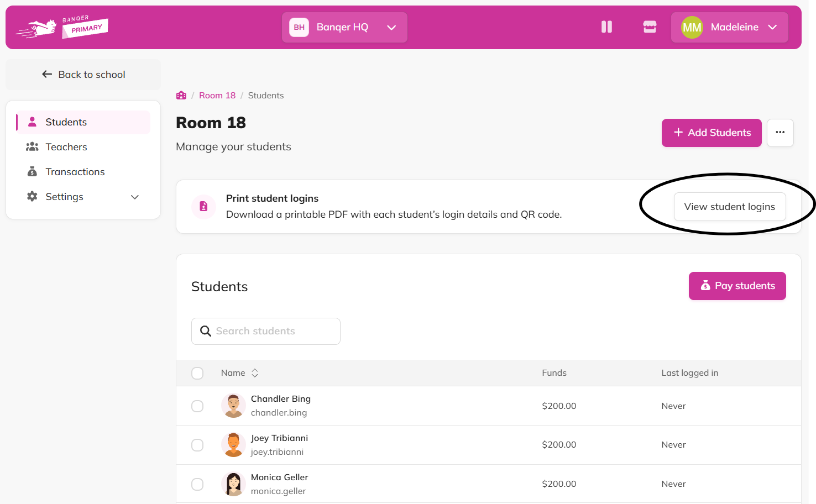Click the print logins document icon
The height and width of the screenshot is (504, 816).
(203, 206)
